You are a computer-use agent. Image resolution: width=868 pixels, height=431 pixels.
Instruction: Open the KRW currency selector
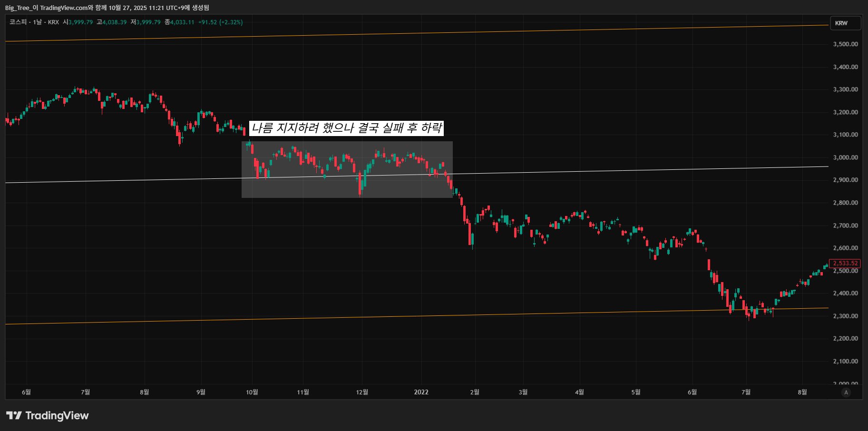pos(845,23)
